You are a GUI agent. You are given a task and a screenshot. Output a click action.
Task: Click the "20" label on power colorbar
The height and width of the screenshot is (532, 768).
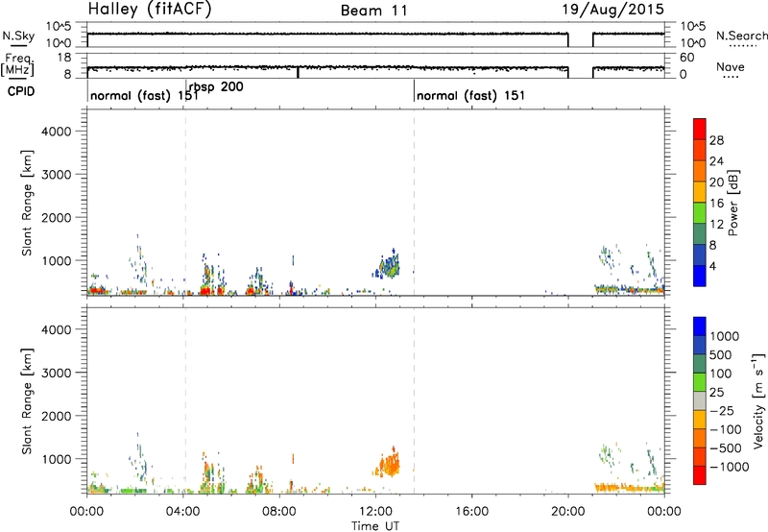coord(716,182)
